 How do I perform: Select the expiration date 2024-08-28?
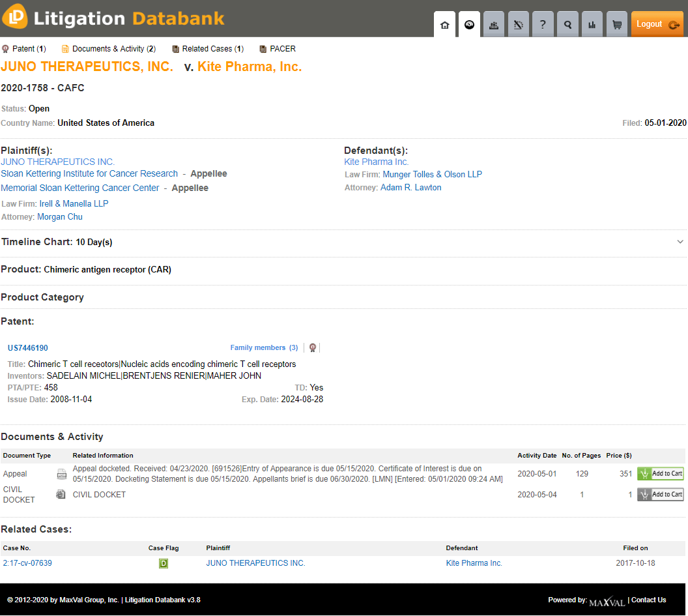[x=302, y=400]
